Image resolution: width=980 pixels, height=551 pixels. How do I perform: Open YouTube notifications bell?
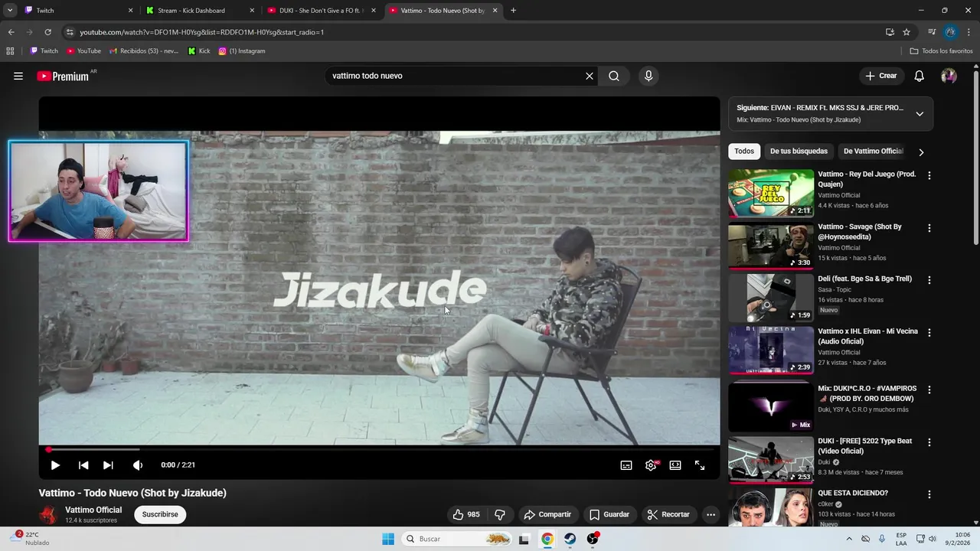920,76
